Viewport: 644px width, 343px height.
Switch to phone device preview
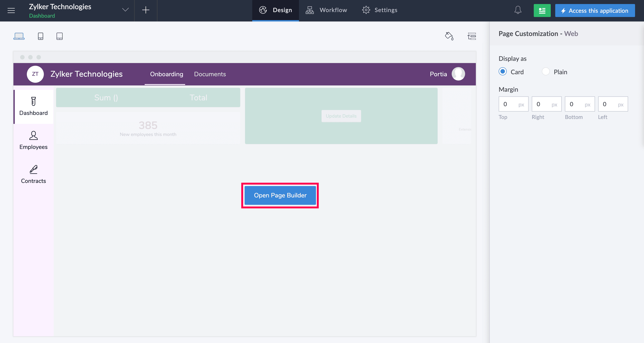click(x=40, y=36)
